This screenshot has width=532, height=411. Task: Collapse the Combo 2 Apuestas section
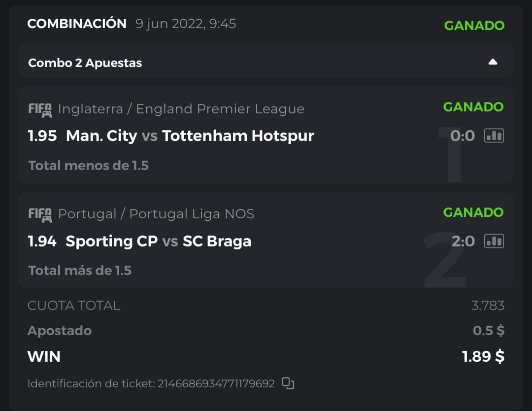[x=493, y=62]
